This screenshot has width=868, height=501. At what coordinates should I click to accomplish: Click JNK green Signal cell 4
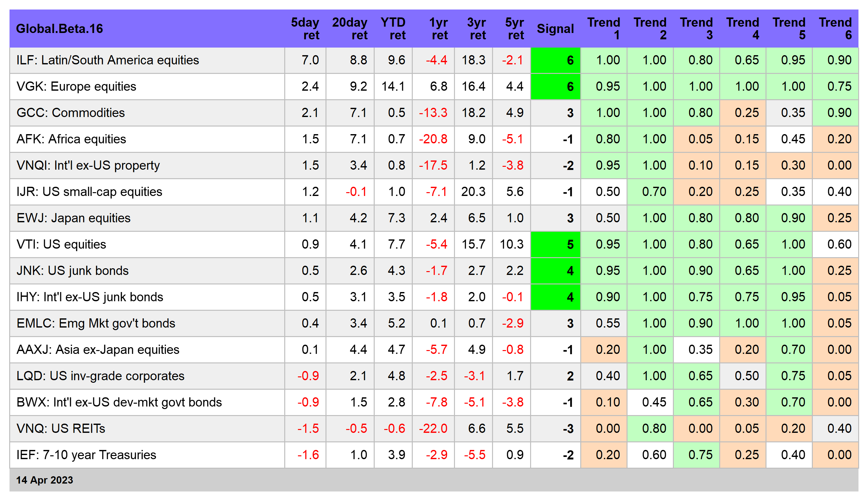click(556, 271)
